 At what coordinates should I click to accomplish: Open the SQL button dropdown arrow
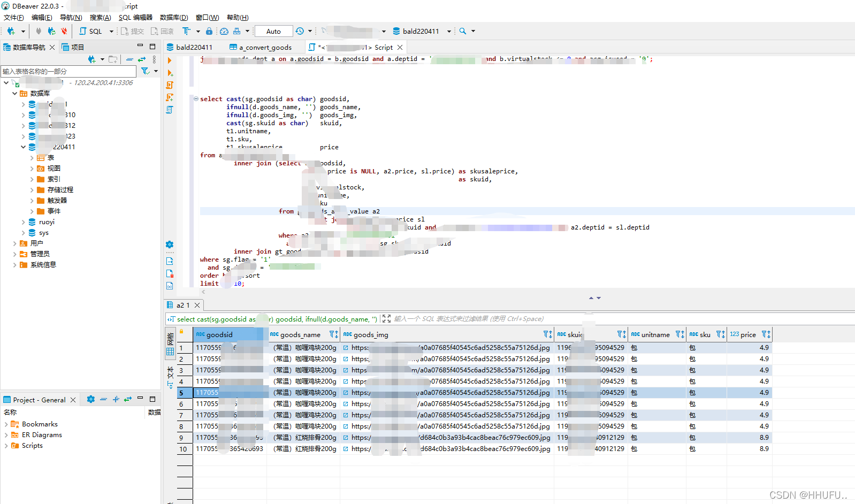pyautogui.click(x=111, y=31)
